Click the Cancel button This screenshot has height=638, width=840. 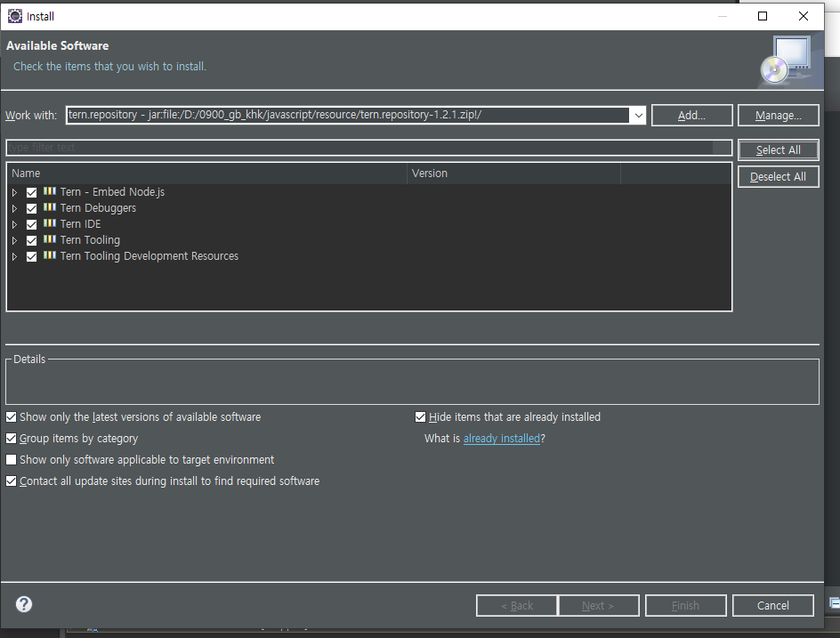(x=773, y=605)
